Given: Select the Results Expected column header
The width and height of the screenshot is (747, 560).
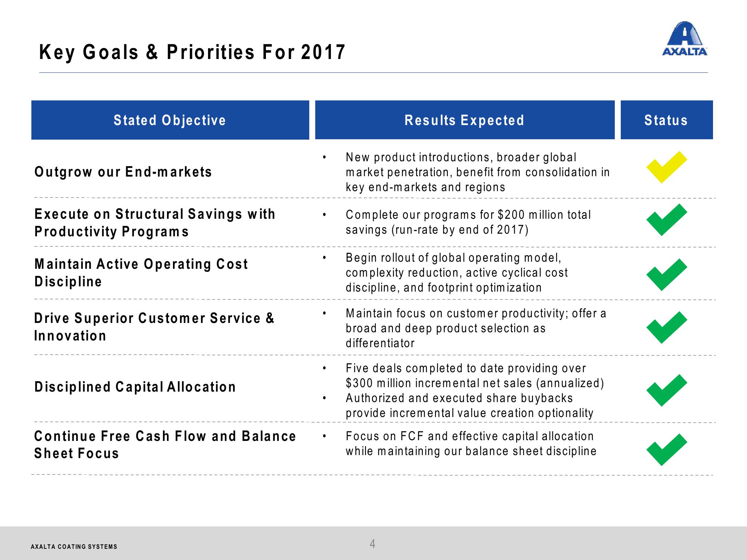Looking at the screenshot, I should click(x=465, y=120).
